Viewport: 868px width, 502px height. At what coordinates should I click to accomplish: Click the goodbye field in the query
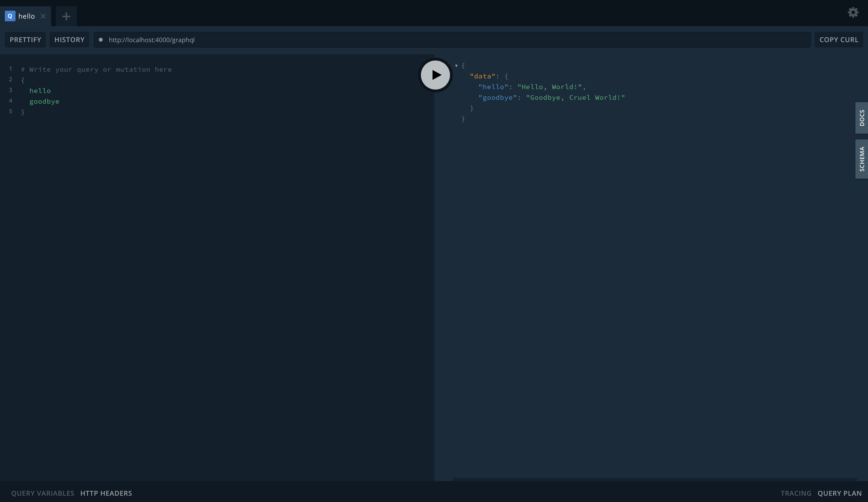[x=44, y=101]
